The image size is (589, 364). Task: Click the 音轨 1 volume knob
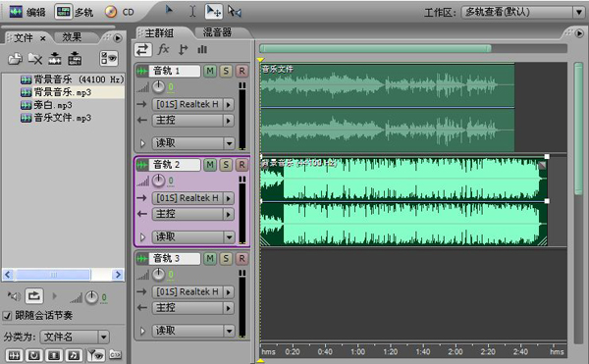[x=158, y=87]
